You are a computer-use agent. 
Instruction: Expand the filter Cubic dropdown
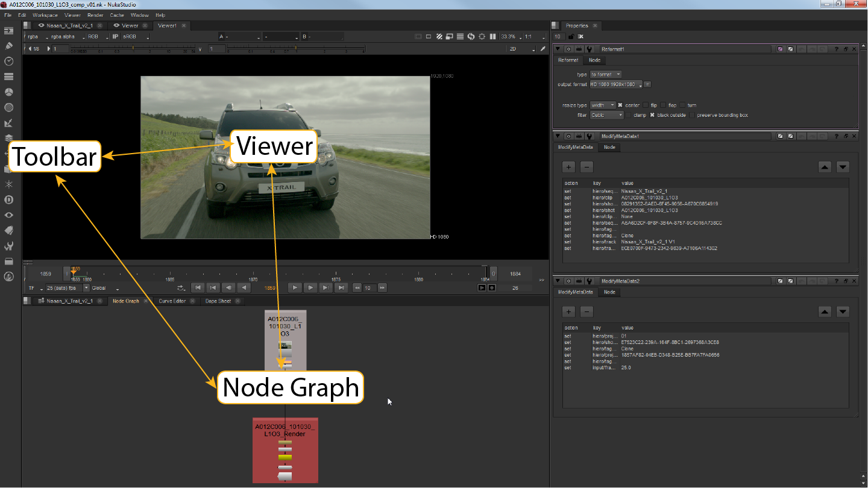606,115
